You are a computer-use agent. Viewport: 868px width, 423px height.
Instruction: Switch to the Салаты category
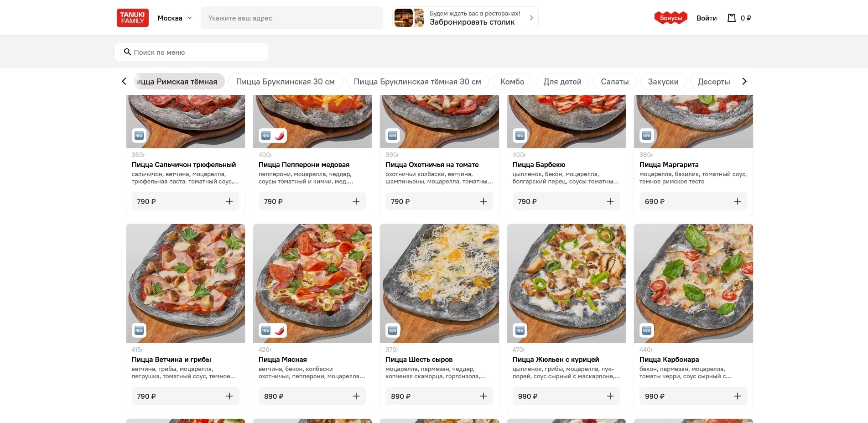coord(614,82)
